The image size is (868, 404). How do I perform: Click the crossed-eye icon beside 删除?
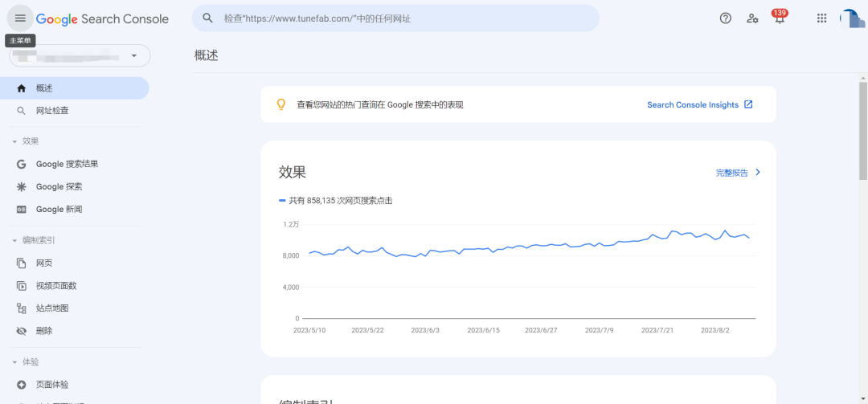click(x=21, y=331)
